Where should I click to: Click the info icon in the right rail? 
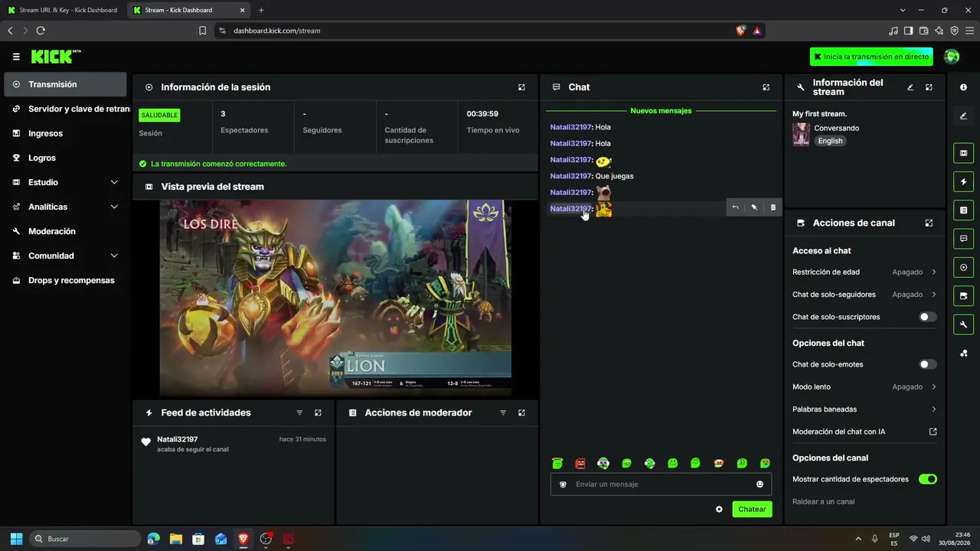963,87
